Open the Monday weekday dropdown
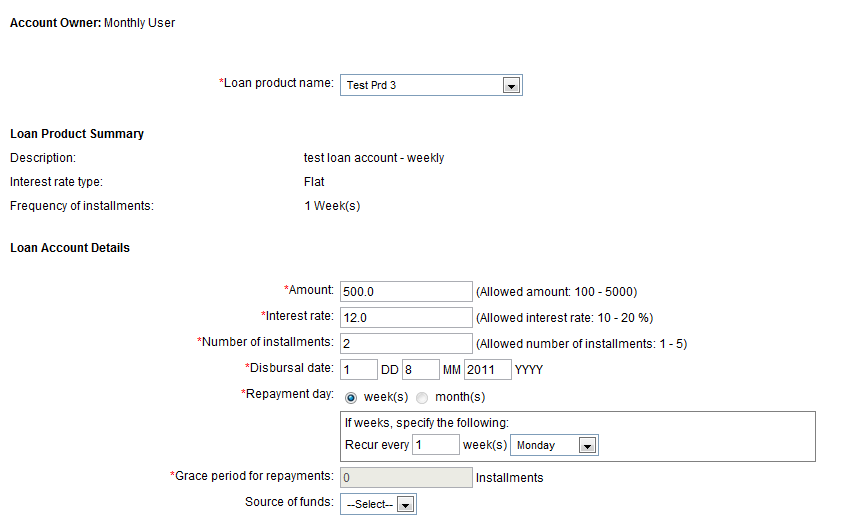 click(x=553, y=445)
